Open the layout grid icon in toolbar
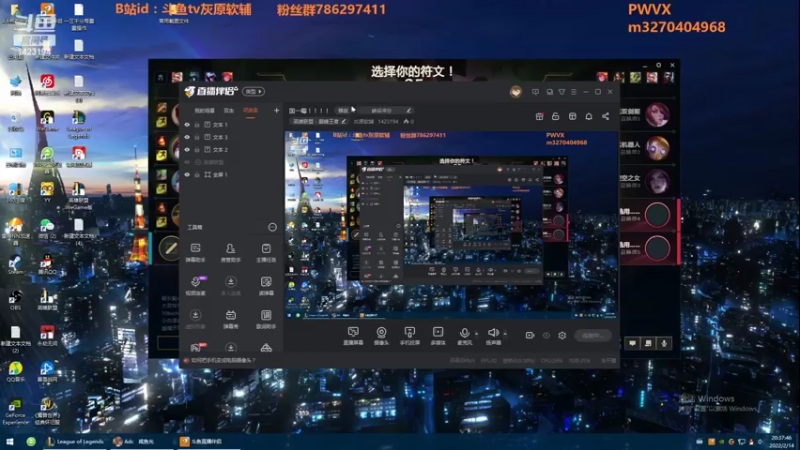The image size is (800, 450). point(572,116)
